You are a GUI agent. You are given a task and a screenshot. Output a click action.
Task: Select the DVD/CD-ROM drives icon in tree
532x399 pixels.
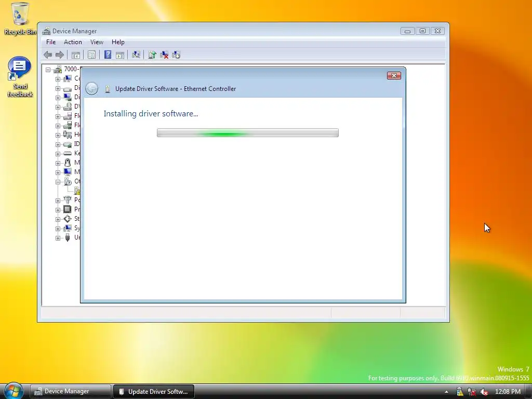68,107
